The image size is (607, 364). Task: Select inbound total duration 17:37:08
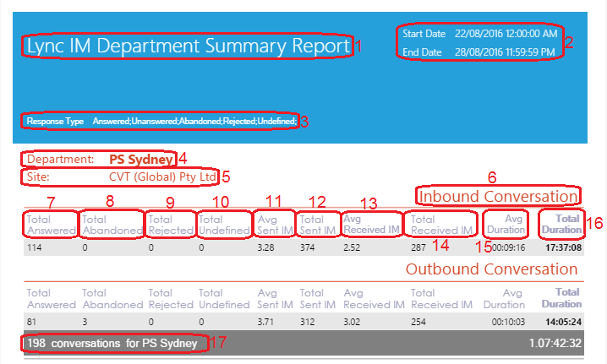[564, 248]
